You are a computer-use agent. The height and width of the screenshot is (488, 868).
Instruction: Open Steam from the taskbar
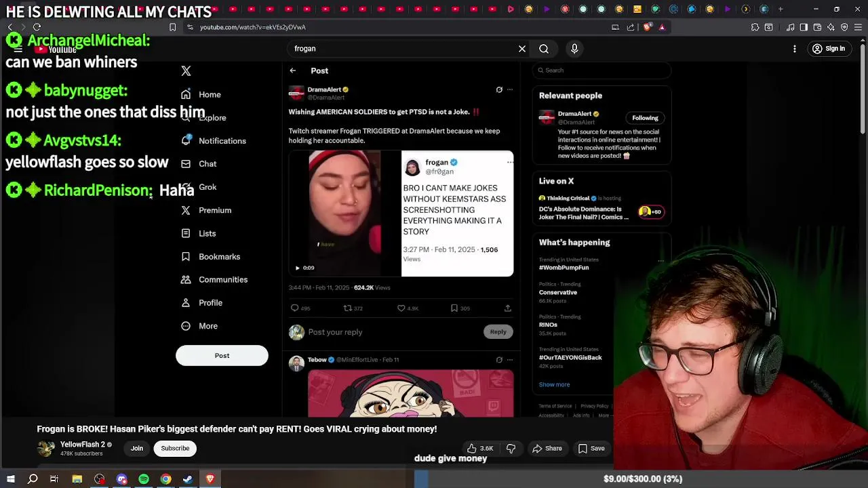(188, 479)
